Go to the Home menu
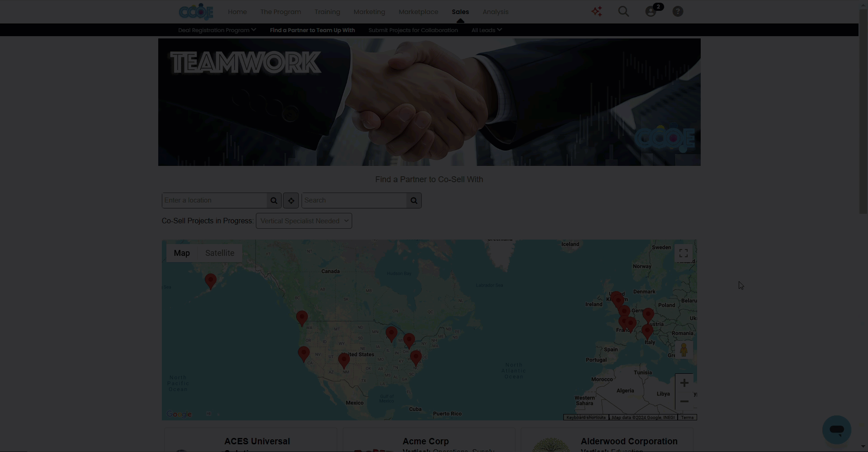This screenshot has height=452, width=868. [237, 12]
